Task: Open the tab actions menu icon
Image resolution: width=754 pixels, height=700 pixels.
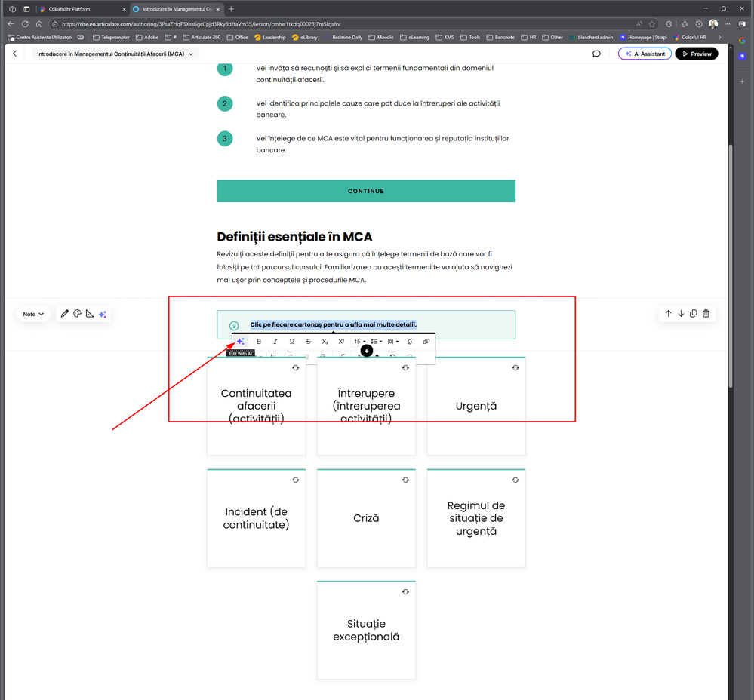Action: tap(26, 9)
